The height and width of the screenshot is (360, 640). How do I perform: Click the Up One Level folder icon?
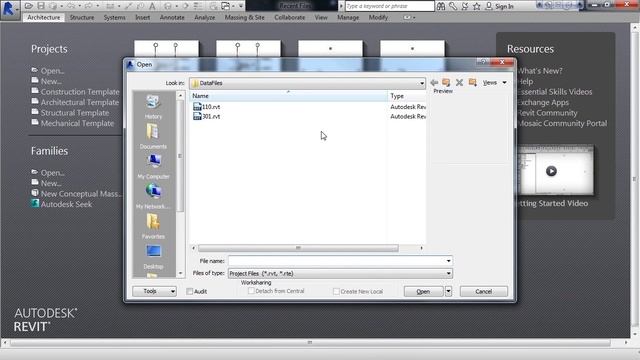[446, 83]
